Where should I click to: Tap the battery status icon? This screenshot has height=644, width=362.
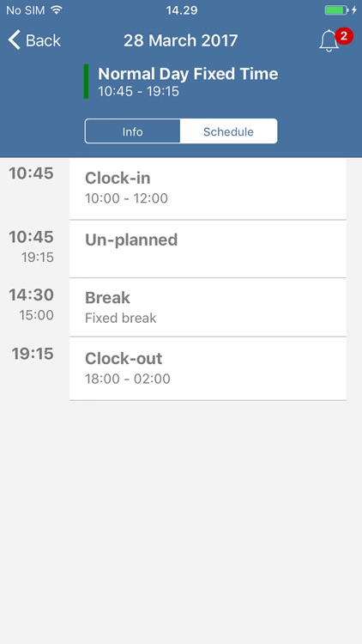pyautogui.click(x=336, y=9)
